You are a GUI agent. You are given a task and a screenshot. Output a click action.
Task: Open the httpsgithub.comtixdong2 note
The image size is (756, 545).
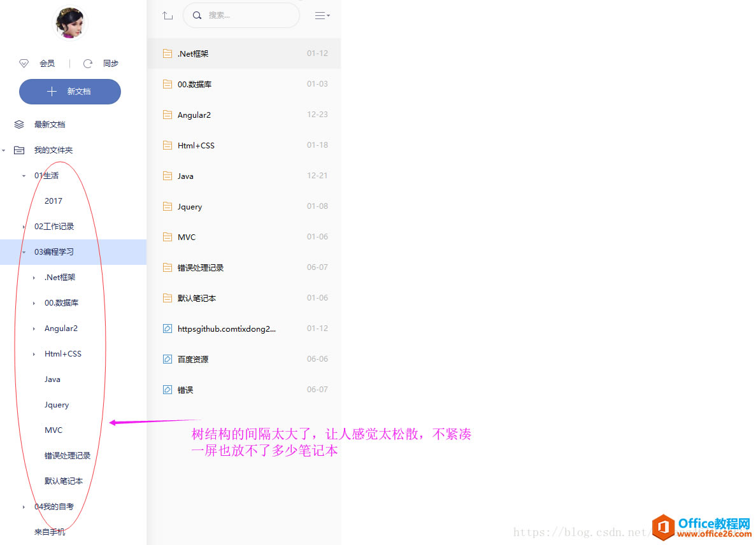click(226, 329)
